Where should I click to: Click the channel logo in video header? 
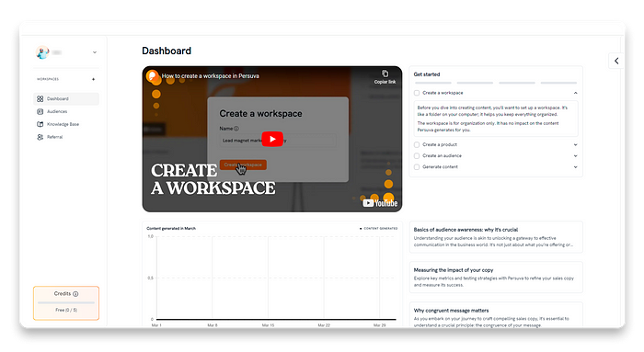(153, 76)
